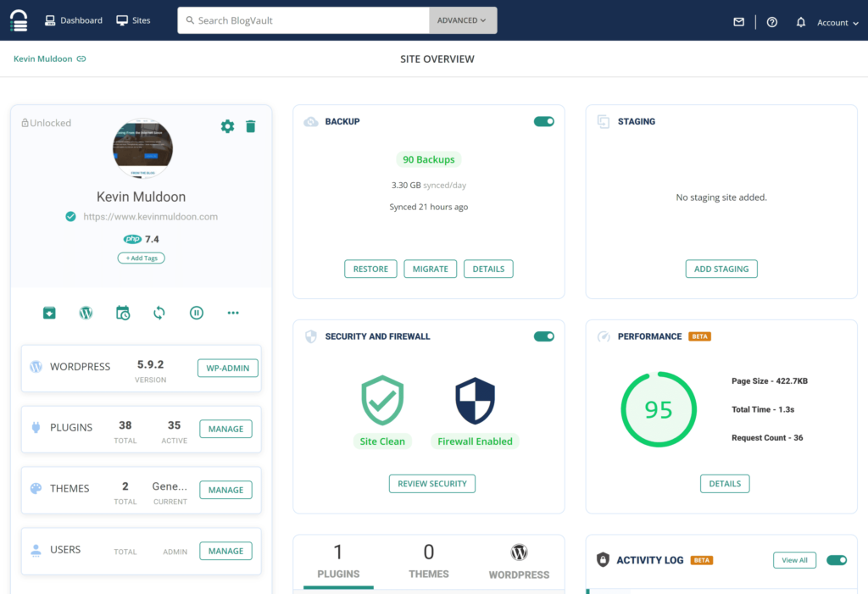
Task: Click the Staging panel icon
Action: point(604,121)
